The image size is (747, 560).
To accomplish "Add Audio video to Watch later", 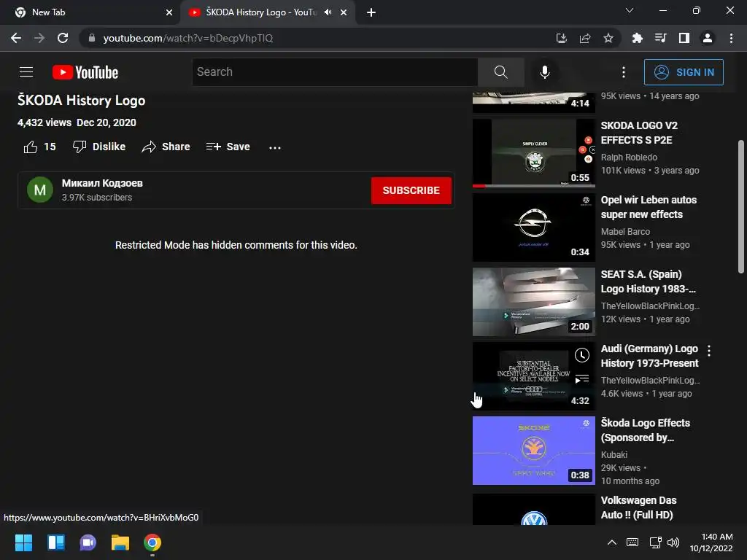I will pyautogui.click(x=581, y=355).
